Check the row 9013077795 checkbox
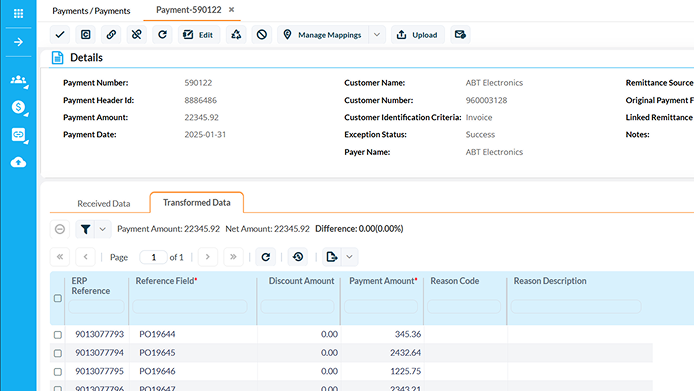 (58, 372)
